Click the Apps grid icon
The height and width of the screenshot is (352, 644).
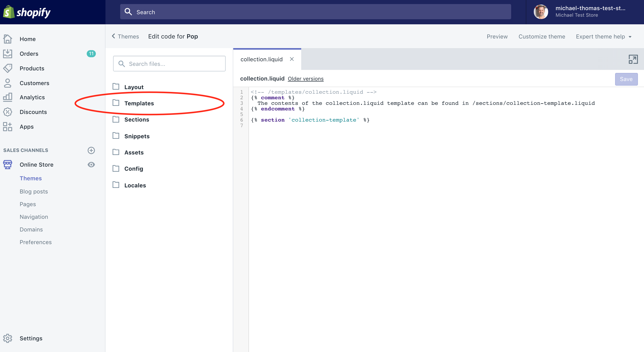click(x=8, y=127)
